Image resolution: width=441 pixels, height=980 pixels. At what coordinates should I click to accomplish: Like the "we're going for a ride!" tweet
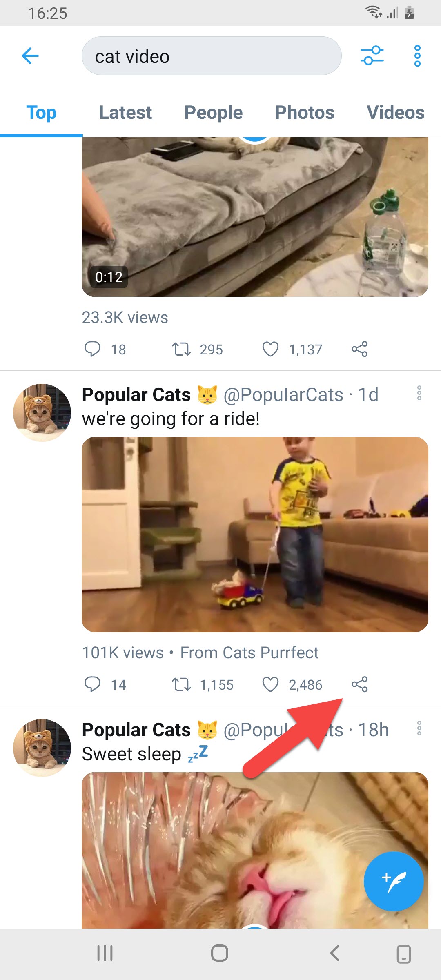pos(270,684)
